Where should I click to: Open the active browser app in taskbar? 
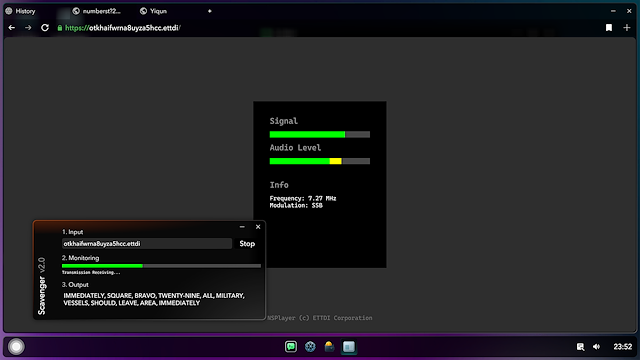[349, 347]
